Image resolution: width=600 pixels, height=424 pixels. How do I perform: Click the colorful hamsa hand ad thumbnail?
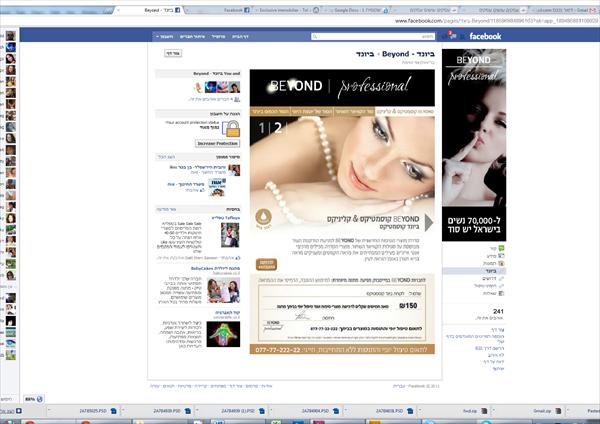point(223,334)
